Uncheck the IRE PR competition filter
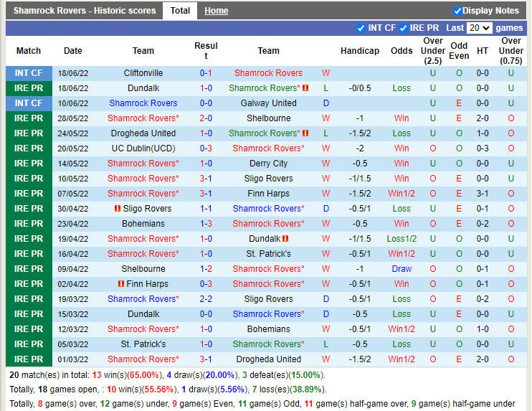This screenshot has height=411, width=532. coord(403,28)
